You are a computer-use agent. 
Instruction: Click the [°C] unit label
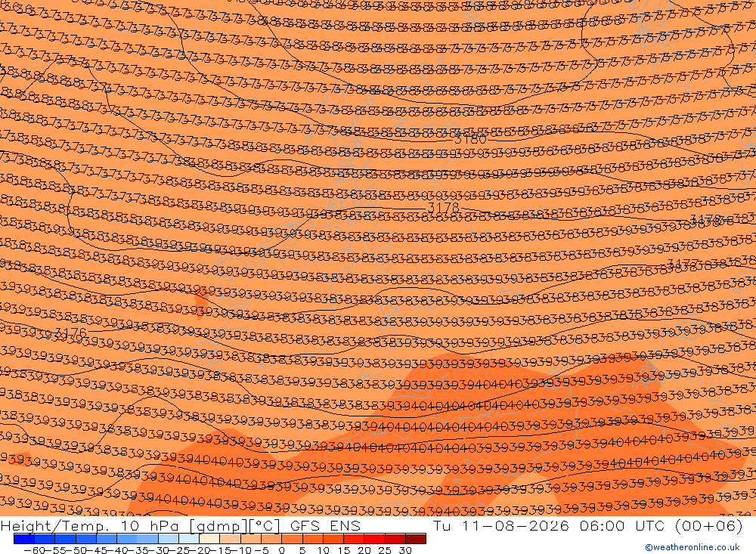click(264, 526)
